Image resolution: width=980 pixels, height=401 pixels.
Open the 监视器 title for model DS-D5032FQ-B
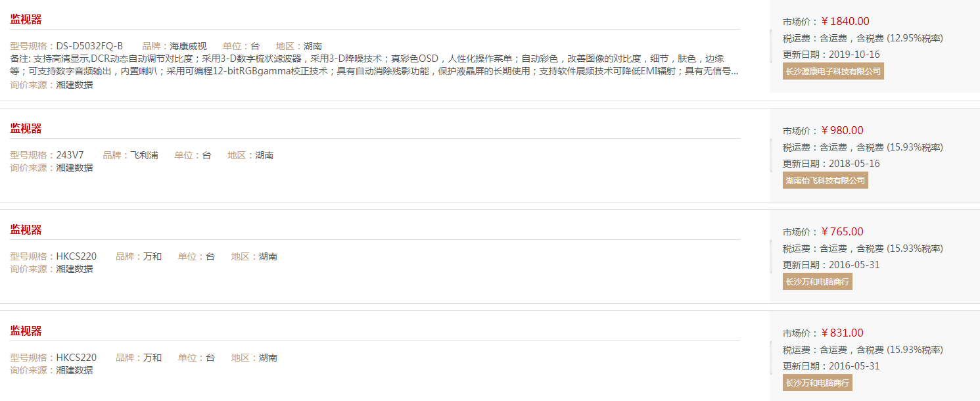(x=26, y=20)
